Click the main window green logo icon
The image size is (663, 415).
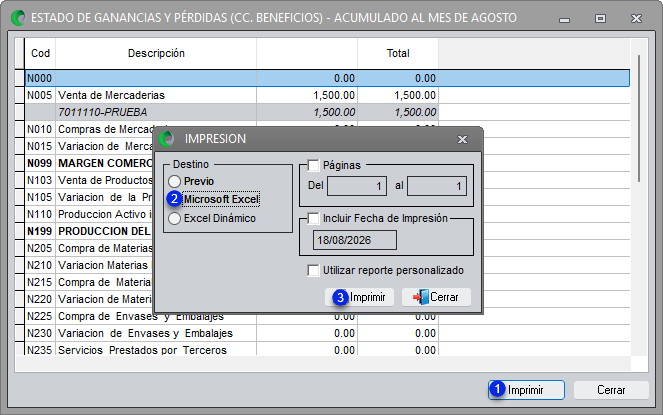point(19,18)
